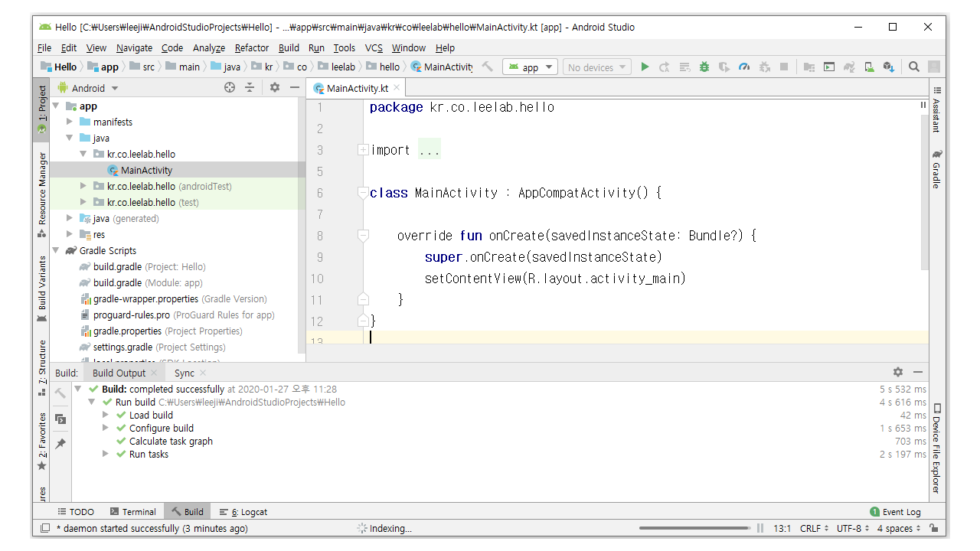The height and width of the screenshot is (551, 980).
Task: Open the Android Profiler gauge icon
Action: pyautogui.click(x=744, y=67)
